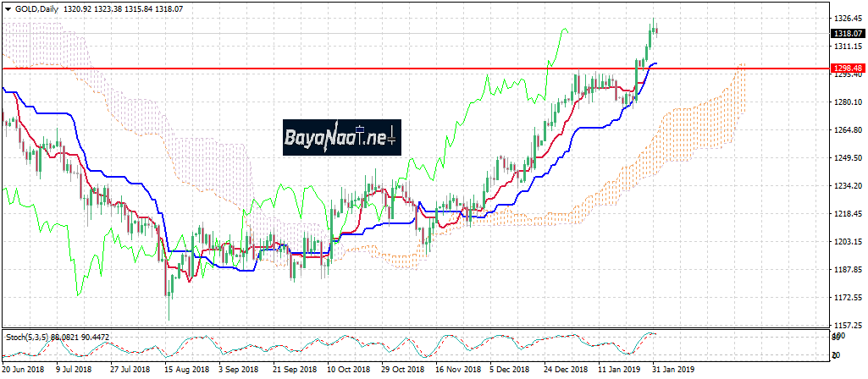This screenshot has width=868, height=379.
Task: Click the red 1298.48 price level label
Action: coord(847,68)
